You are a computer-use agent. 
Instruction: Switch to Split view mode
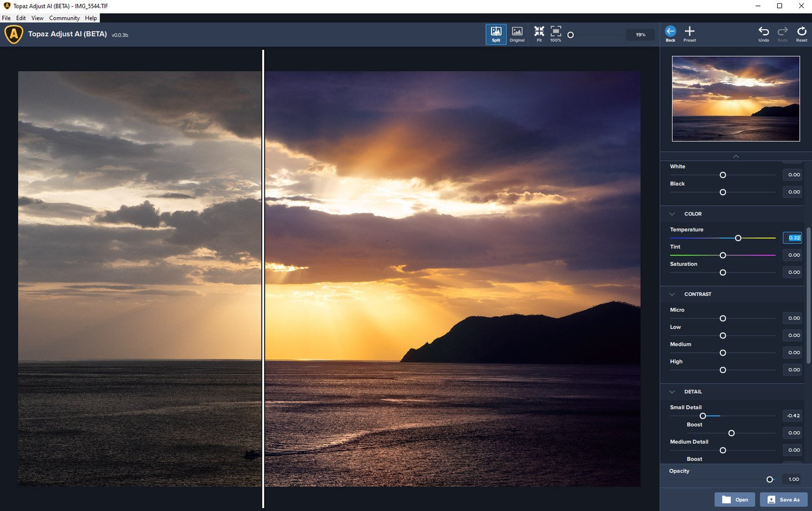(496, 34)
